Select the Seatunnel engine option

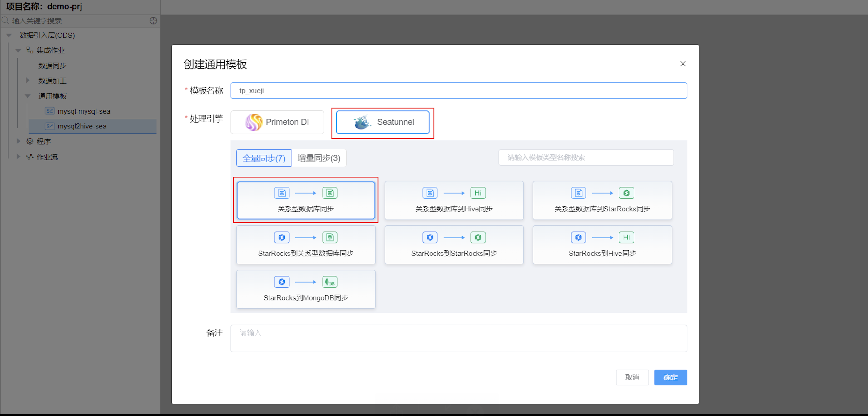382,122
